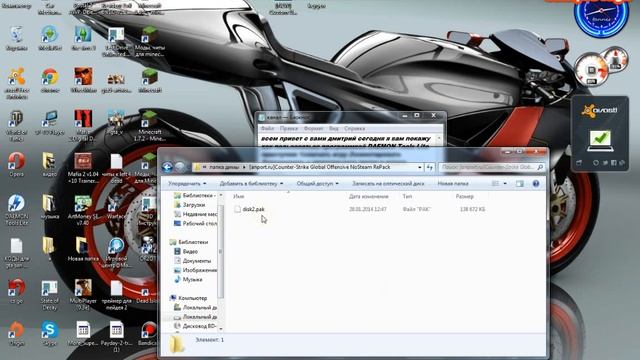Click the Counter-Strike Global Offensive NoSteam RePack breadcrumb
640x360 pixels.
pyautogui.click(x=320, y=167)
